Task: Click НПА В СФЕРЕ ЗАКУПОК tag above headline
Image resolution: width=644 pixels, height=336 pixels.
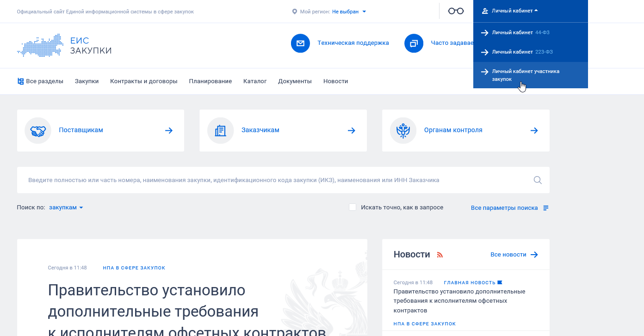Action: tap(134, 268)
